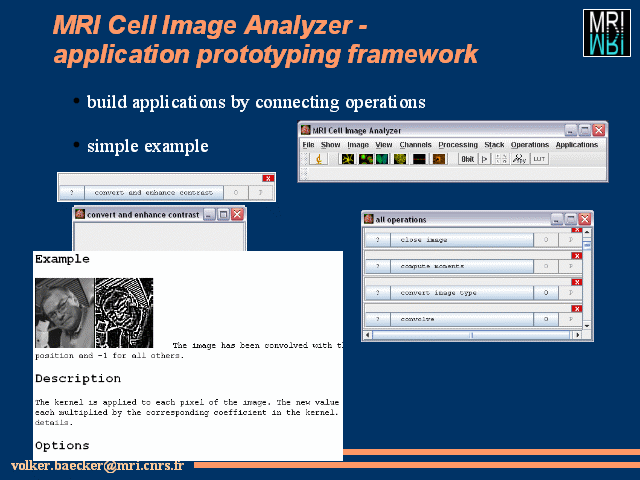Screen dimensions: 640x480
Task: Click the yellow neuron cell image icon
Action: pos(348,159)
